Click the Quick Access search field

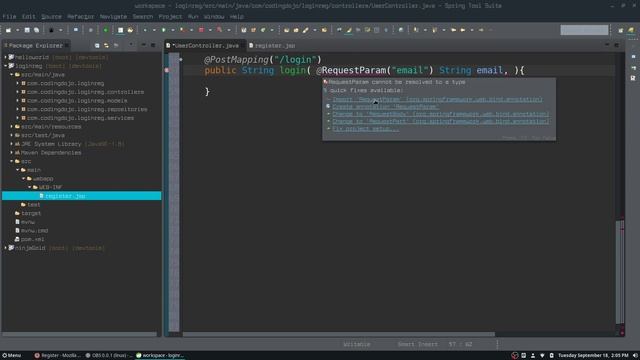tap(584, 30)
